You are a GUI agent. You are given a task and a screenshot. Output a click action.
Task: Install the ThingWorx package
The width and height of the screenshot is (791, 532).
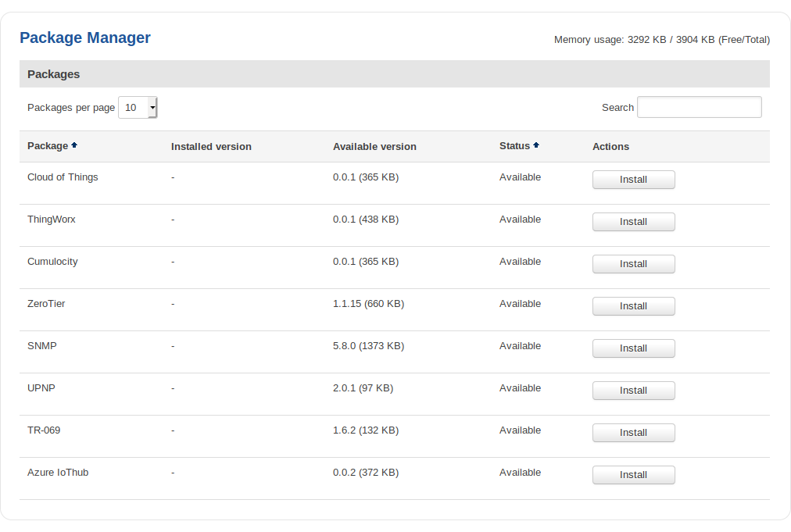633,222
